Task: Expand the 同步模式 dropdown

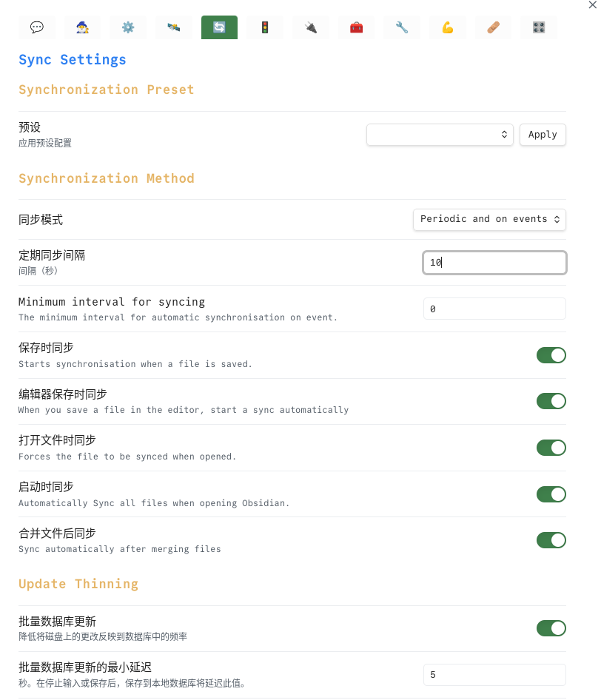Action: pyautogui.click(x=489, y=219)
